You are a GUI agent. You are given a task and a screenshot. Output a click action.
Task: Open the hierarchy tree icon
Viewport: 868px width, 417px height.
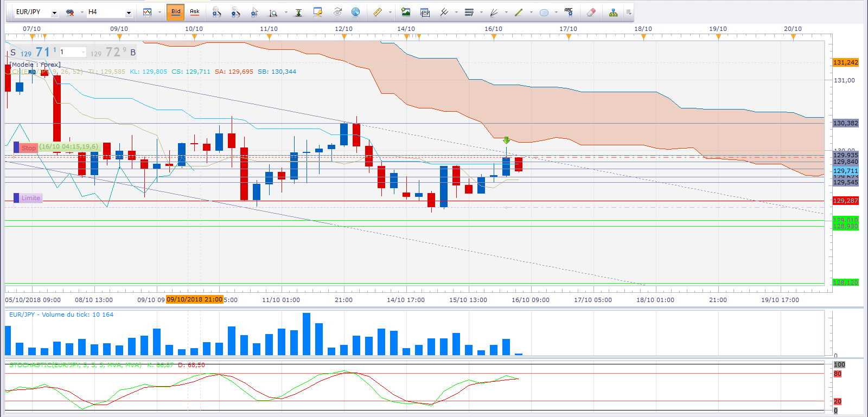[x=613, y=12]
